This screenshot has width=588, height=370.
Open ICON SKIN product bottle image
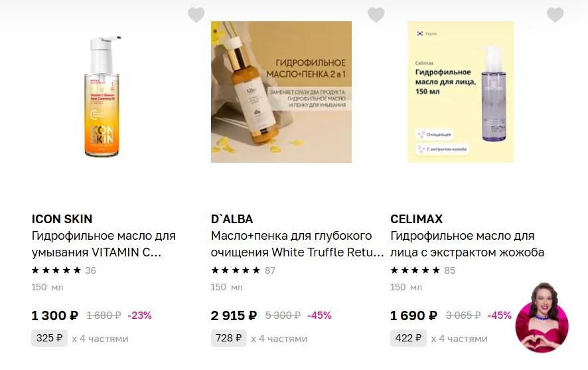point(102,96)
